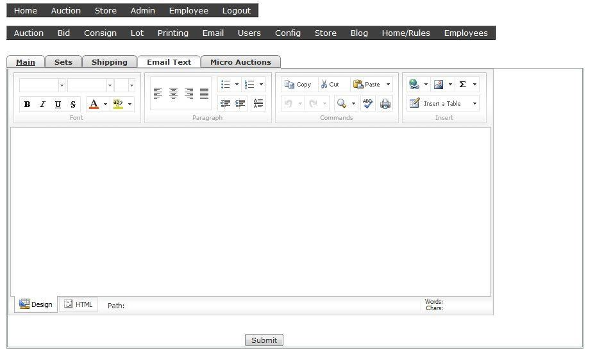The height and width of the screenshot is (364, 595).
Task: Go to Home in top menu
Action: pos(26,11)
